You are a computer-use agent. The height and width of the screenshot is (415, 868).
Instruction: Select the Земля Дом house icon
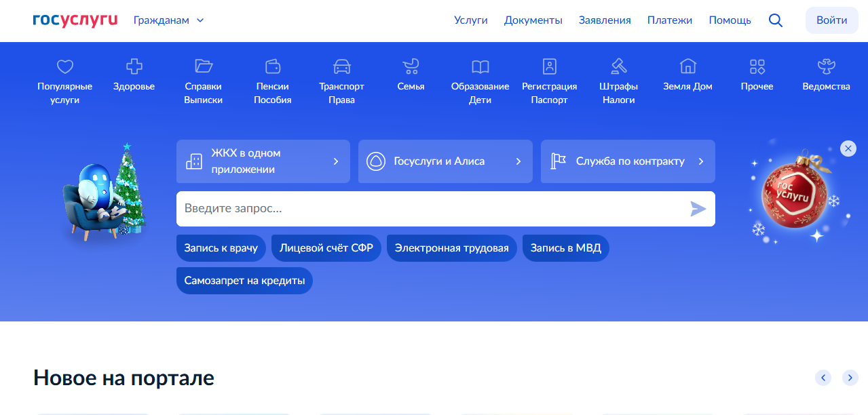coord(687,66)
